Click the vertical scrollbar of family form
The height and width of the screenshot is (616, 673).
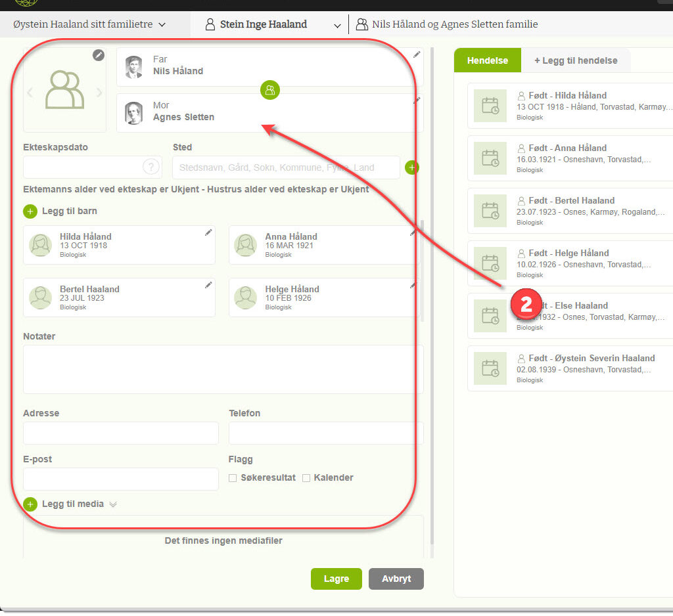(x=431, y=296)
